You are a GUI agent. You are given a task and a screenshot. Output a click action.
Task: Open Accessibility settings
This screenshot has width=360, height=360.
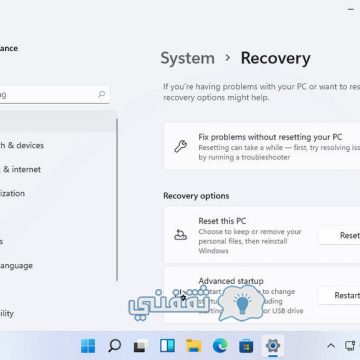point(7,314)
